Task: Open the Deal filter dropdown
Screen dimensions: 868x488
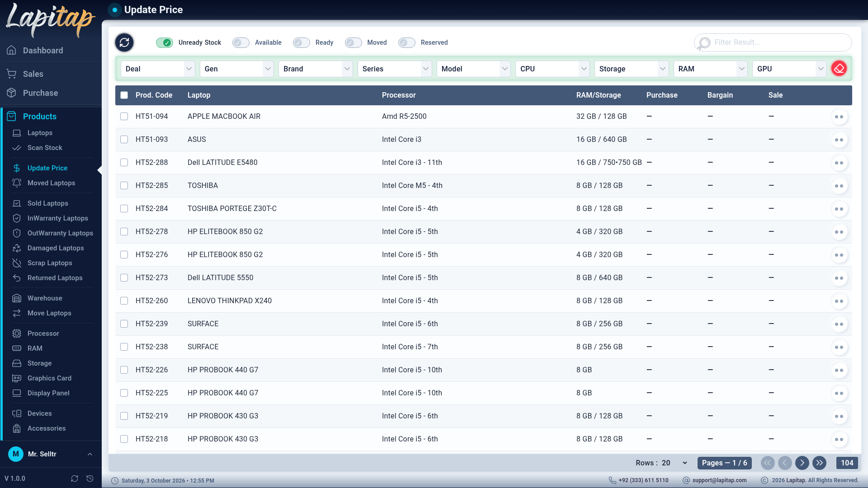Action: click(x=158, y=69)
